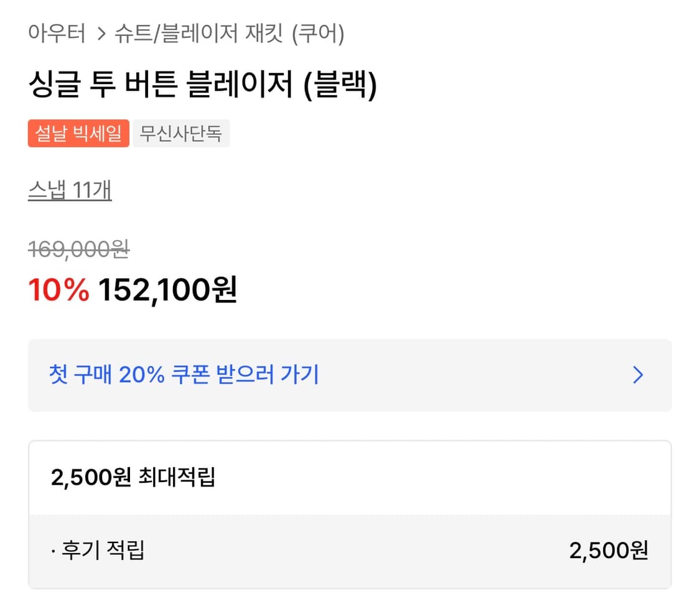This screenshot has width=700, height=601.
Task: Select the 무신사단독 exclusive badge
Action: click(x=181, y=133)
